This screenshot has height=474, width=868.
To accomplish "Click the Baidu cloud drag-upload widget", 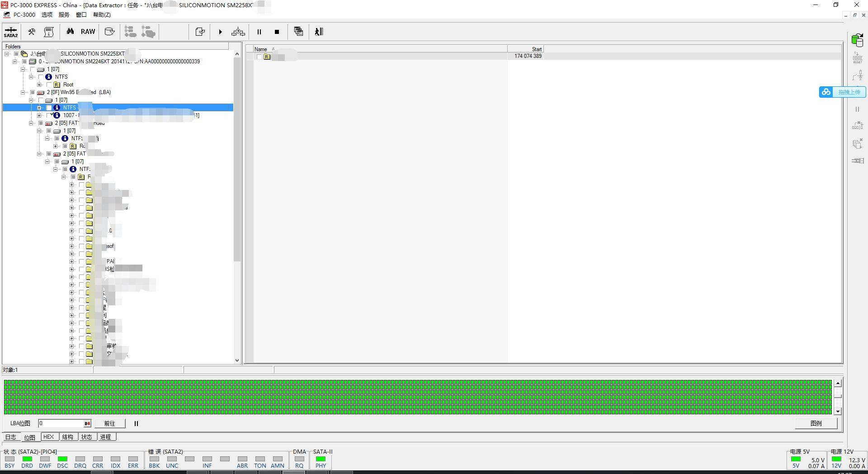I will click(x=843, y=92).
